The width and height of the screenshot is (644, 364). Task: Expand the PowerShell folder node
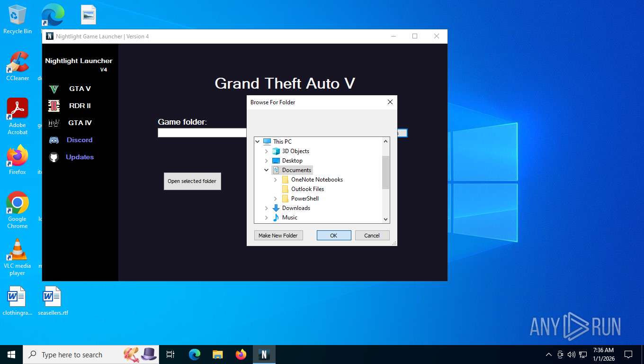click(276, 199)
